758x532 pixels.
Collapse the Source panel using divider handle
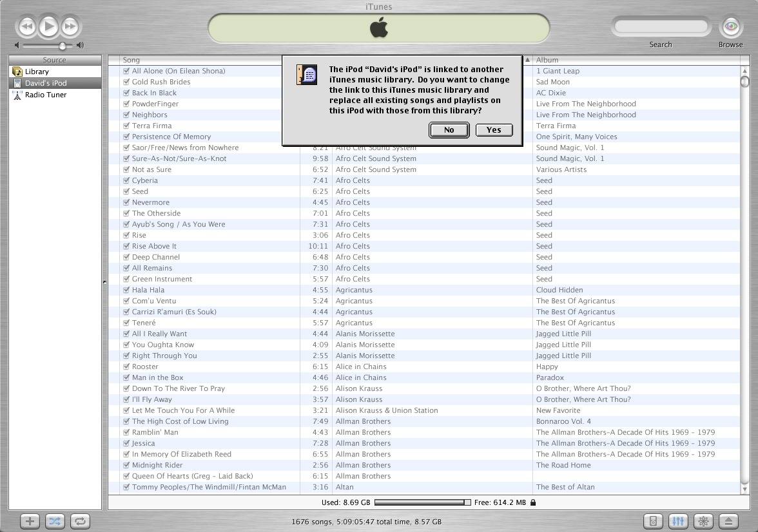[104, 282]
